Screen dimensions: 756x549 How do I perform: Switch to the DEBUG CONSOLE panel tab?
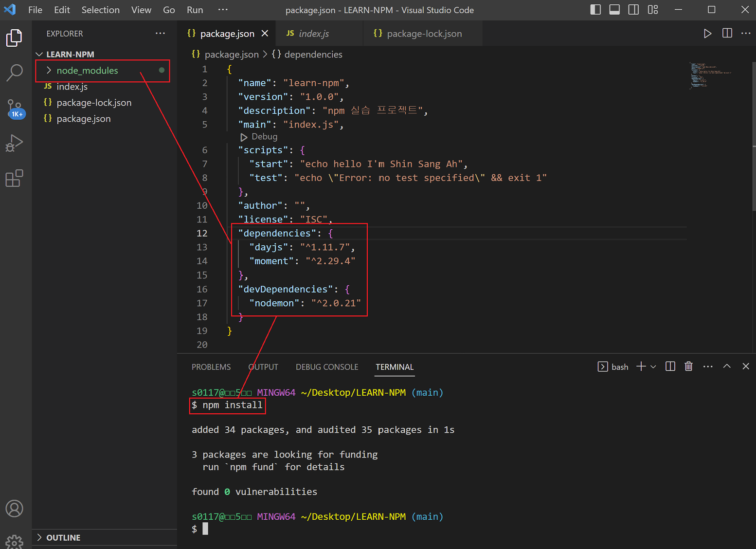[x=327, y=367]
